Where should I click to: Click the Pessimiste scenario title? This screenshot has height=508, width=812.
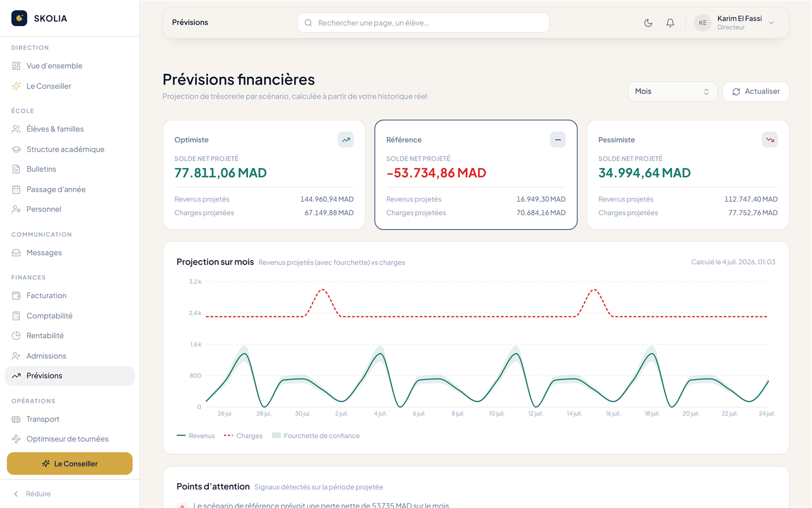617,140
